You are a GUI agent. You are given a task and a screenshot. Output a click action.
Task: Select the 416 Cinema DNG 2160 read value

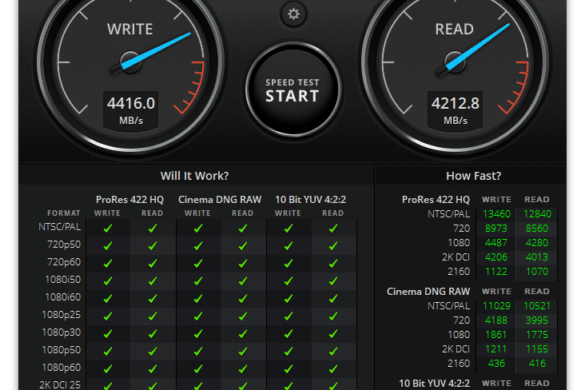click(x=537, y=363)
